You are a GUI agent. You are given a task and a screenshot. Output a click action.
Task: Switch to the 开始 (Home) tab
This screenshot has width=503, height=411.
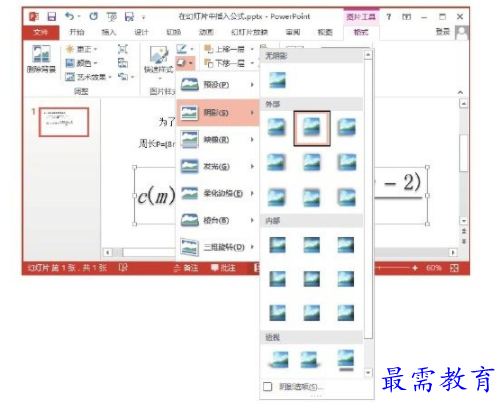tap(77, 32)
